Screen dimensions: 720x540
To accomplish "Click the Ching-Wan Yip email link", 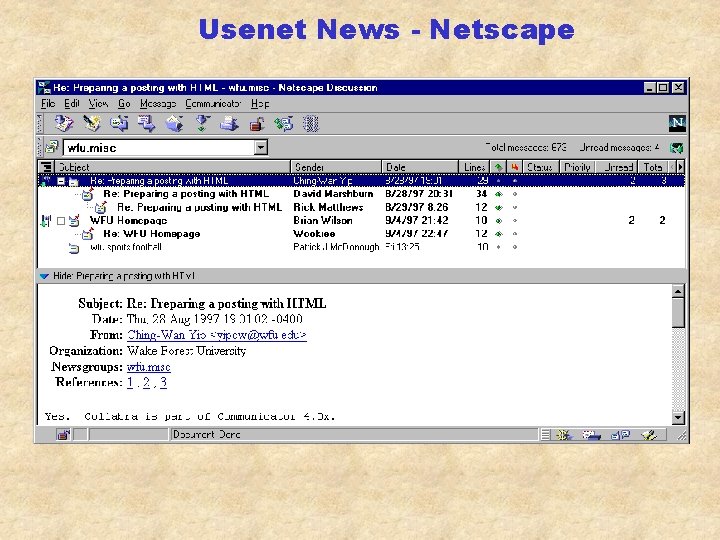I will point(217,335).
